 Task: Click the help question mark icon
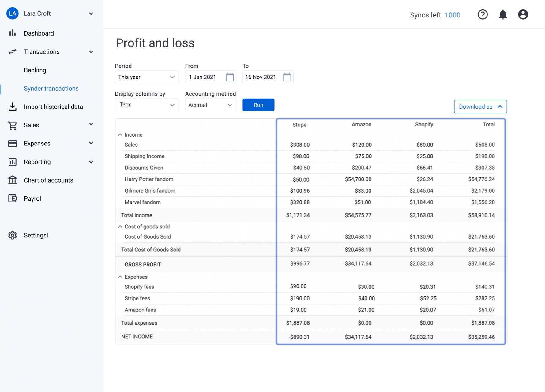[x=483, y=15]
